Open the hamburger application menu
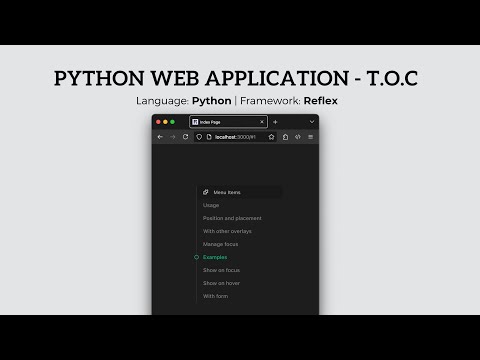480x360 pixels. pos(310,137)
